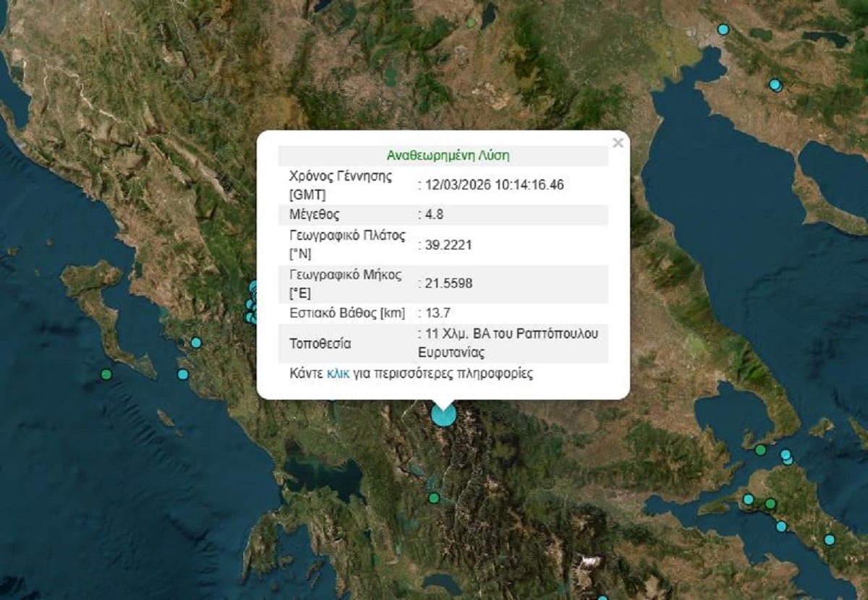
Task: Click the lone marker near the lower-right coastline
Action: click(829, 539)
